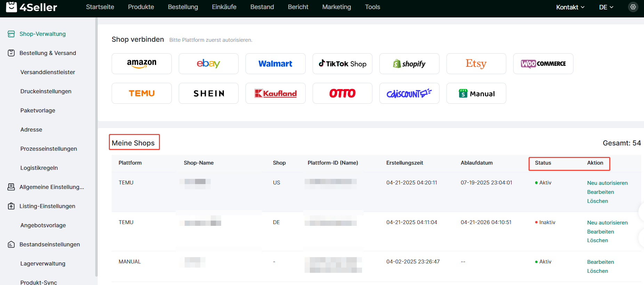Choose the TikTok Shop platform
The image size is (644, 285).
coord(342,64)
